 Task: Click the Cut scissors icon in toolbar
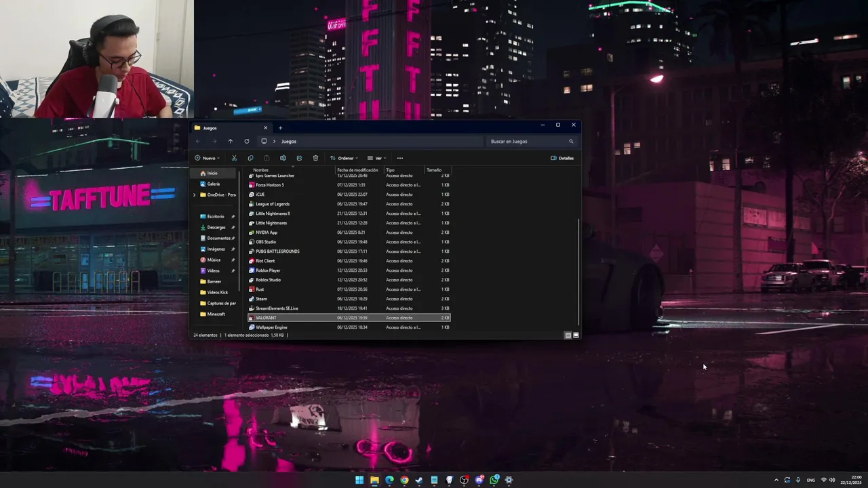(234, 158)
